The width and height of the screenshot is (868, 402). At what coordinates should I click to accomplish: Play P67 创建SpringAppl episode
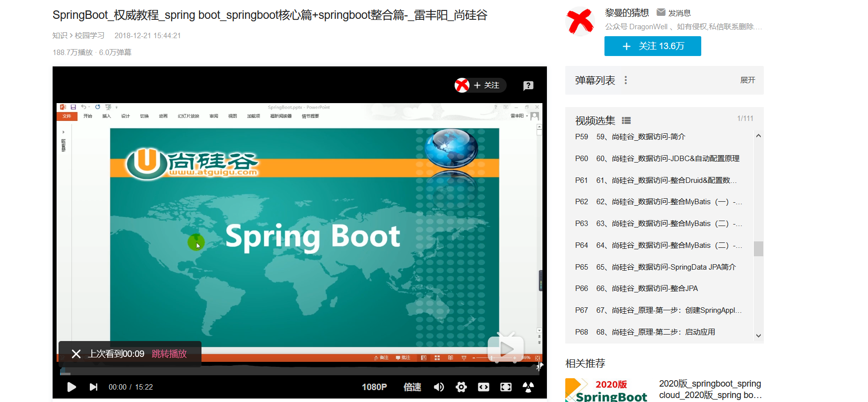coord(659,310)
